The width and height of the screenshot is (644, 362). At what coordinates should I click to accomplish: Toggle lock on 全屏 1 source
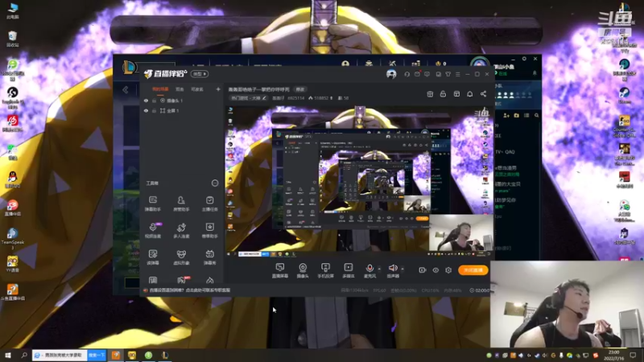coord(154,111)
